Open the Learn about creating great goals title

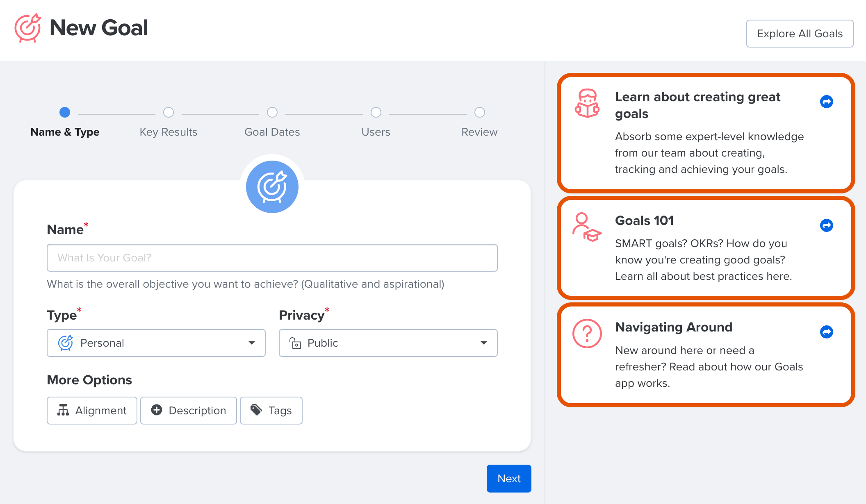[697, 105]
